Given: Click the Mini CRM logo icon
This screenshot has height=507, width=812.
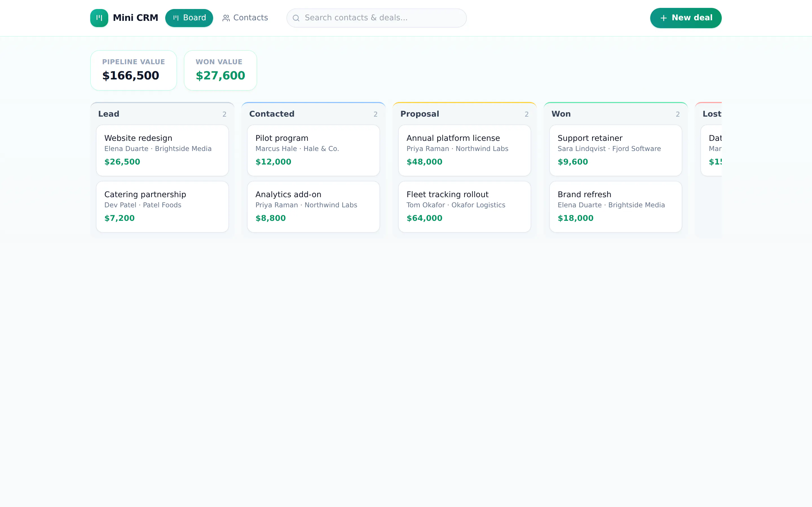Looking at the screenshot, I should click(x=99, y=18).
